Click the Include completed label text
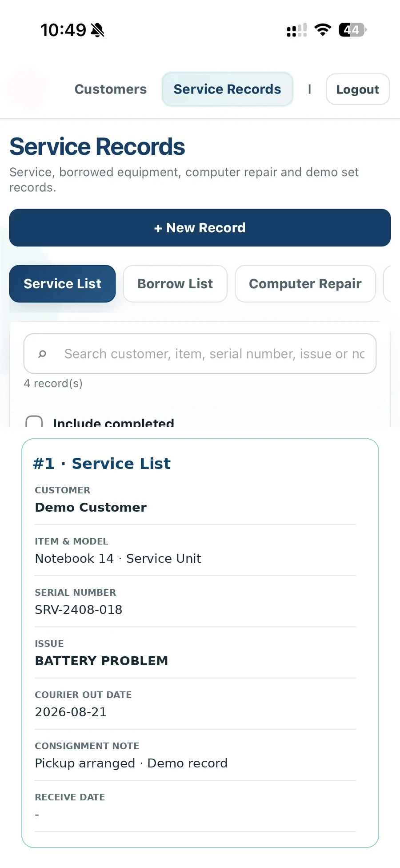This screenshot has height=868, width=400. (x=114, y=423)
